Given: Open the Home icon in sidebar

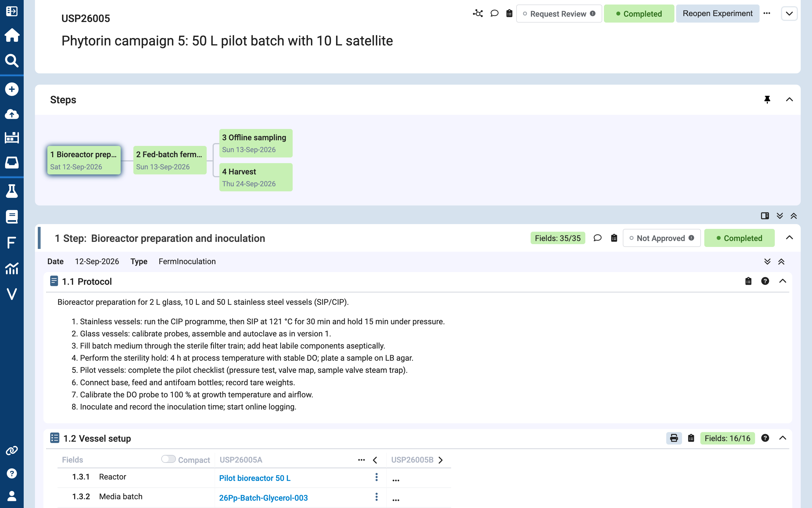Looking at the screenshot, I should click(x=12, y=35).
